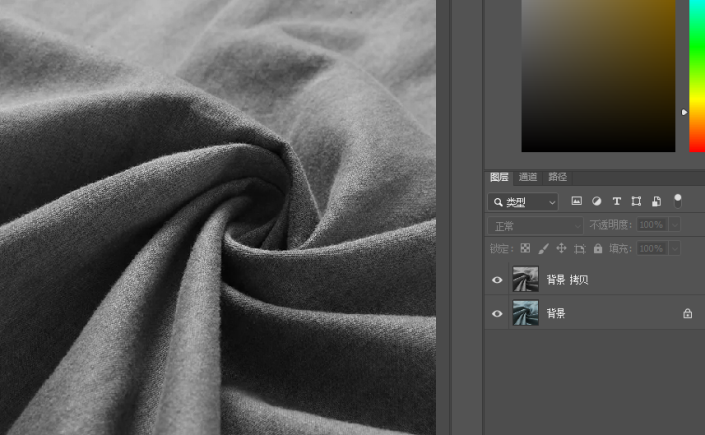705x435 pixels.
Task: Filter layers by type (T) icon
Action: [x=617, y=201]
